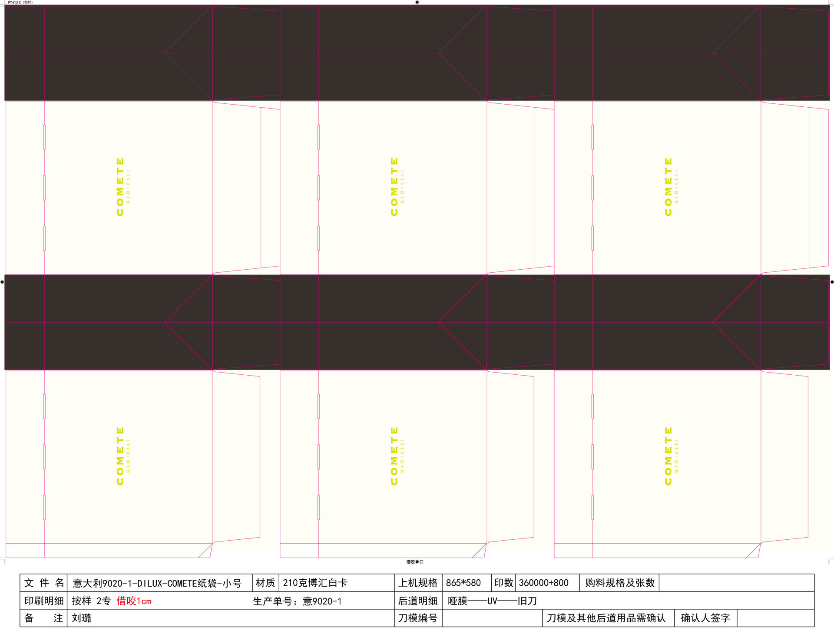Select the file name "意大利9020-1-DILUX-COMETE纸袋-小号"
Screen dimensions: 834x644
157,583
